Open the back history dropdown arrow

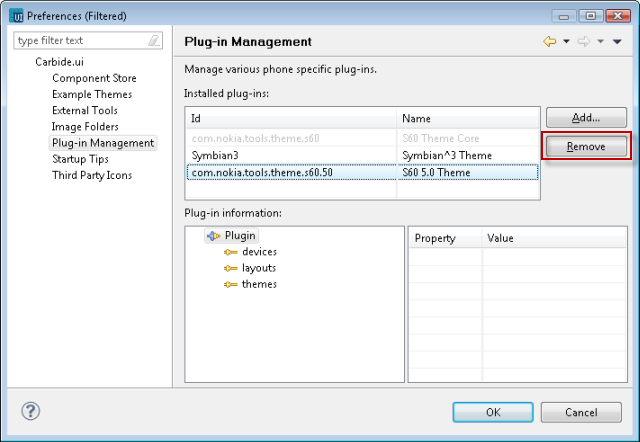pyautogui.click(x=566, y=41)
